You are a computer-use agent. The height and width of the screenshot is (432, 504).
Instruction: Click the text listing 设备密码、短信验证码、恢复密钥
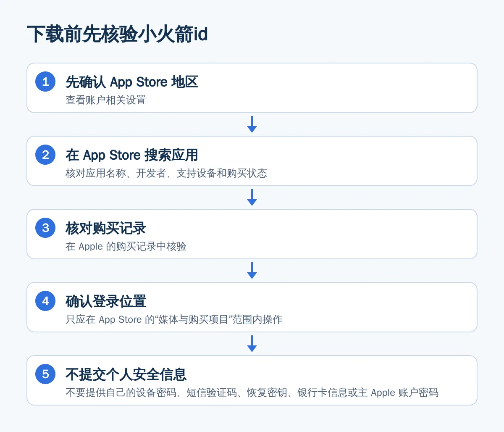pos(252,392)
